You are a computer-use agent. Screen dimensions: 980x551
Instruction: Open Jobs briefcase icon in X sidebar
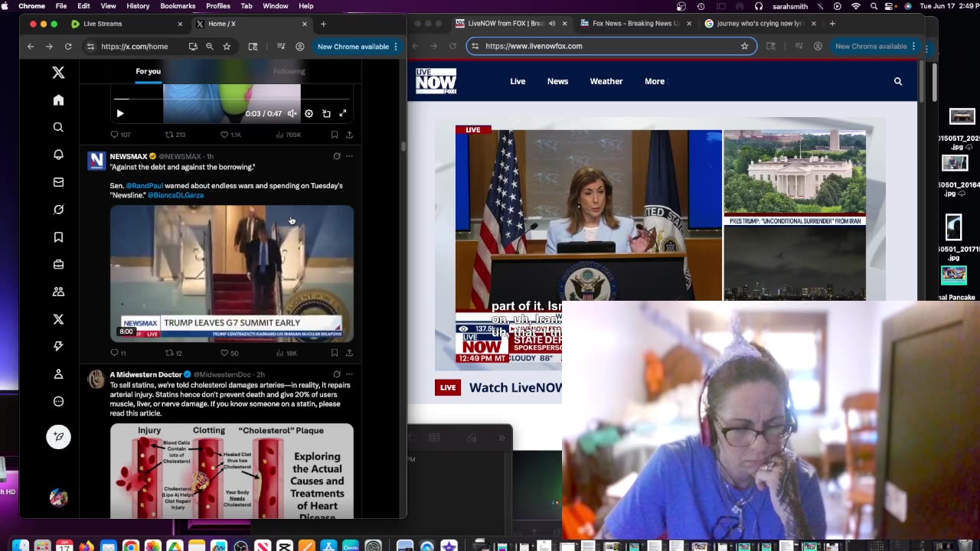coord(58,265)
